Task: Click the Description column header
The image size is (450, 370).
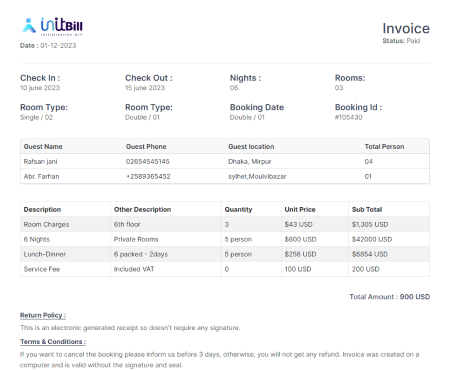Action: pyautogui.click(x=42, y=210)
